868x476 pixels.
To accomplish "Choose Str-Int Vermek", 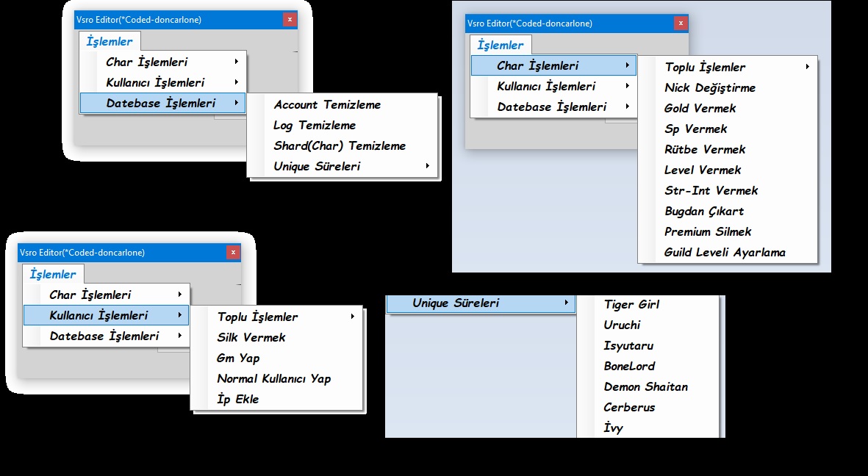I will (x=728, y=190).
